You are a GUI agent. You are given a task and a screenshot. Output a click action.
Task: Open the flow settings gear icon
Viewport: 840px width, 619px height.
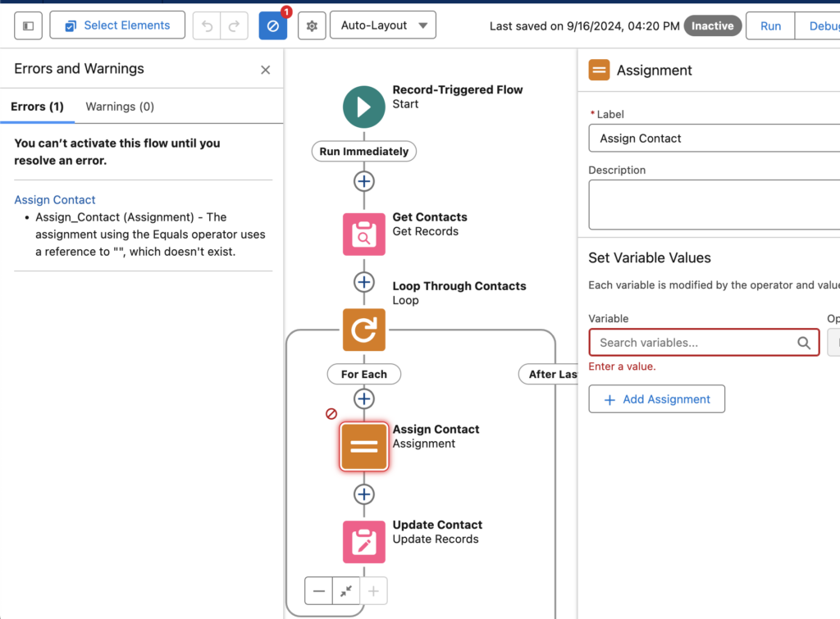[x=312, y=26]
